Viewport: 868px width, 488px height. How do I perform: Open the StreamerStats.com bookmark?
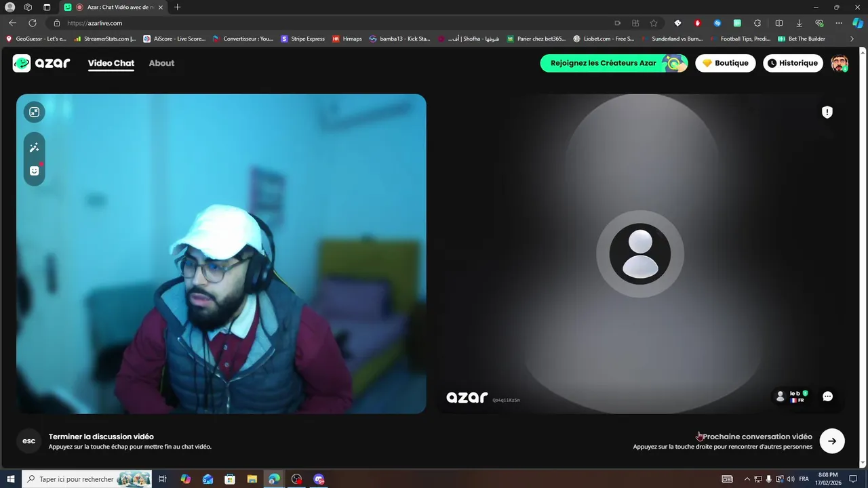[105, 39]
